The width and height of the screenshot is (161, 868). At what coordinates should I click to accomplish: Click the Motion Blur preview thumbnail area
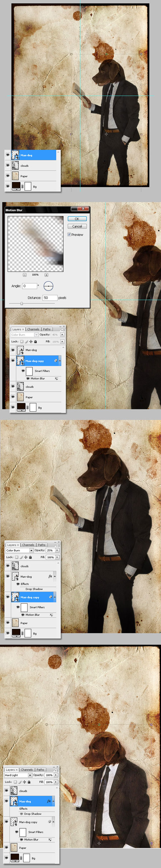[35, 244]
